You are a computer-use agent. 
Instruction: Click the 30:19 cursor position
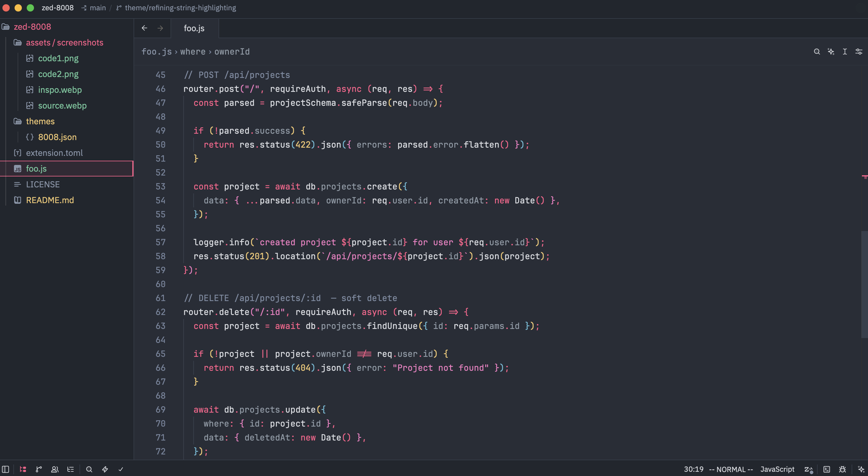point(693,469)
